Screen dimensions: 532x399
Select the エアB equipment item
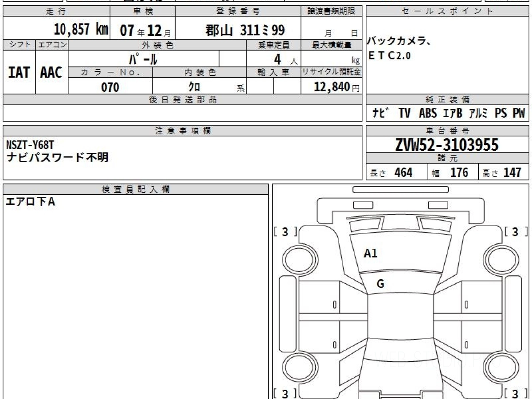(x=452, y=113)
